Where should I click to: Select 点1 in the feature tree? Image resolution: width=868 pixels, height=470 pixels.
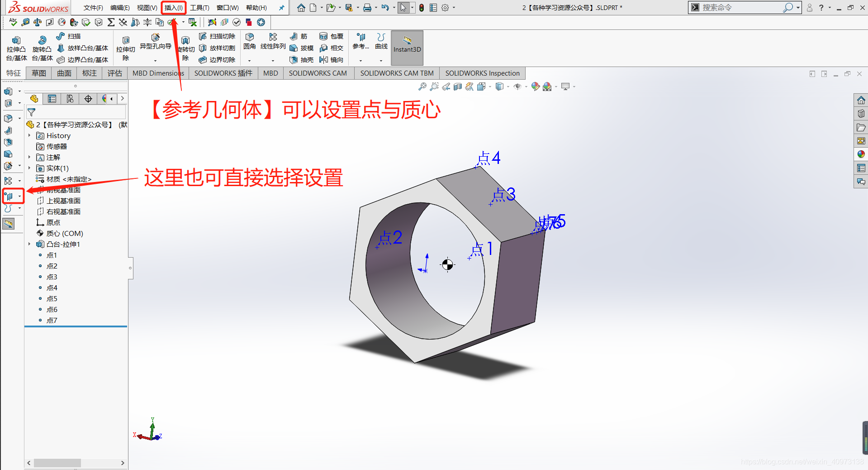(52, 255)
